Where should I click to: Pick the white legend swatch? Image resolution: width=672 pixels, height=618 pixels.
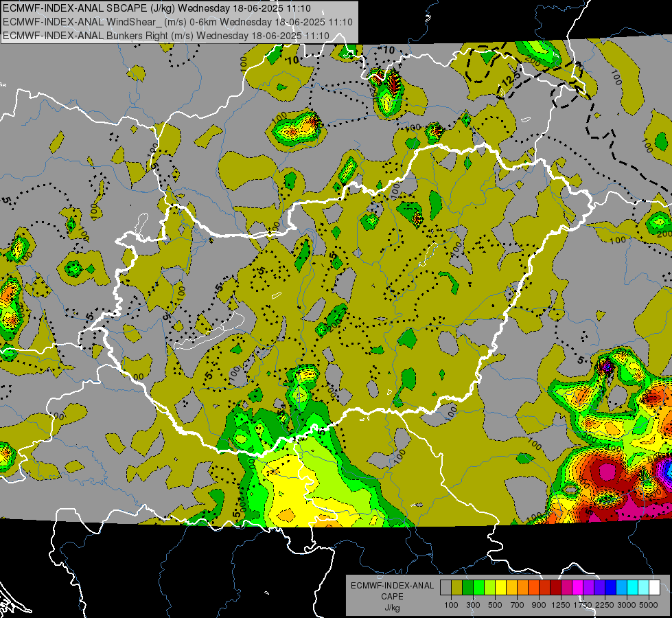pyautogui.click(x=654, y=588)
